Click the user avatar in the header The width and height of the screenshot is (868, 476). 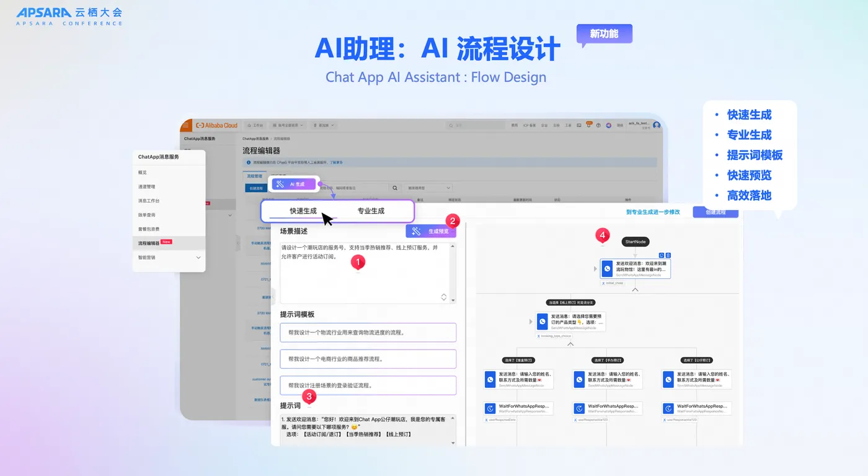click(x=657, y=125)
